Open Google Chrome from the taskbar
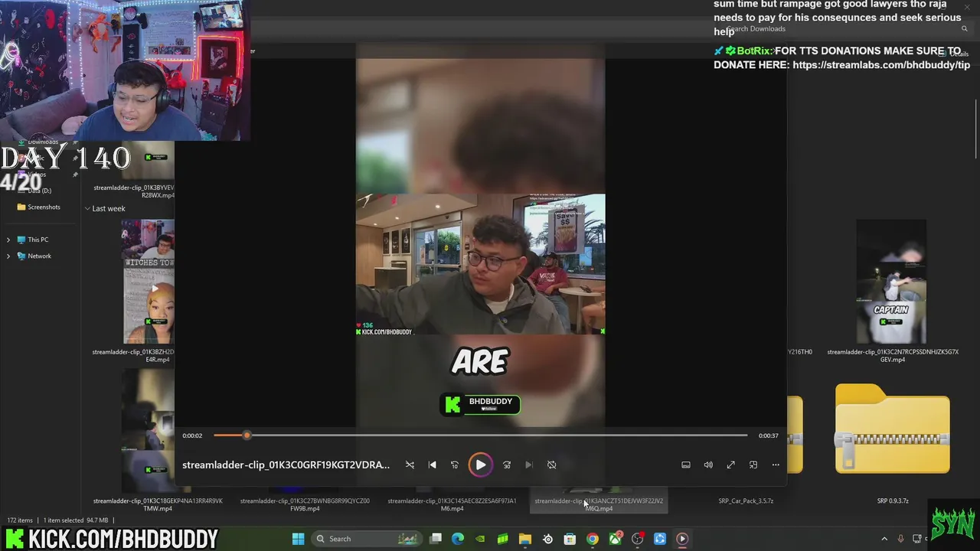The height and width of the screenshot is (551, 980). pyautogui.click(x=593, y=539)
